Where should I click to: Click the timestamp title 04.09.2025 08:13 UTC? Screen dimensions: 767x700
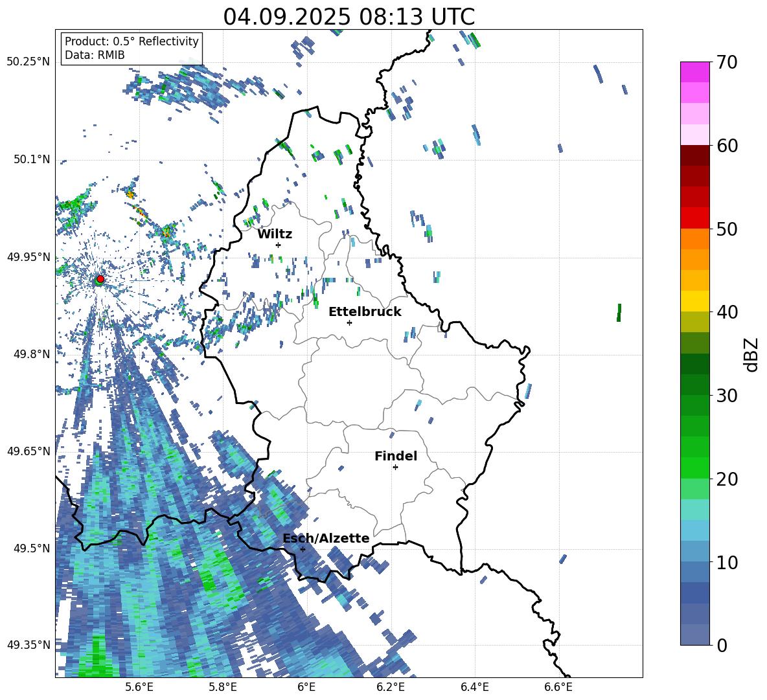[x=349, y=17]
